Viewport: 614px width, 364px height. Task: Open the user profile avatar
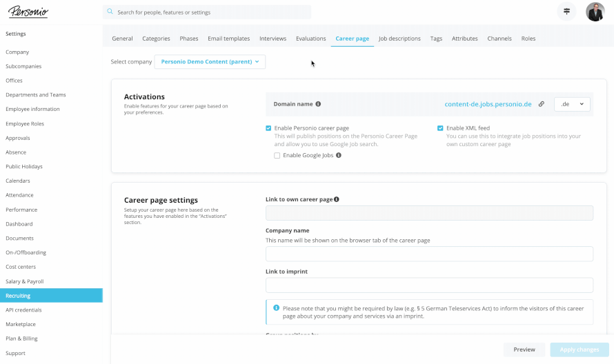coord(595,11)
